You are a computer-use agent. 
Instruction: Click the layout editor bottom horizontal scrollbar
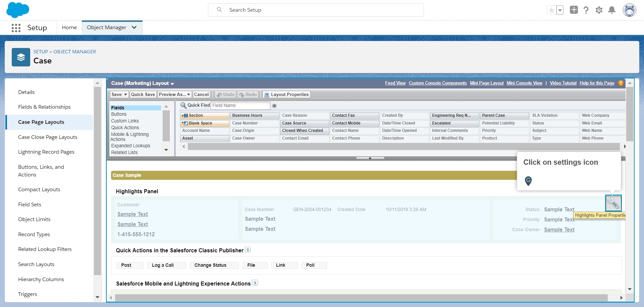coord(361,298)
